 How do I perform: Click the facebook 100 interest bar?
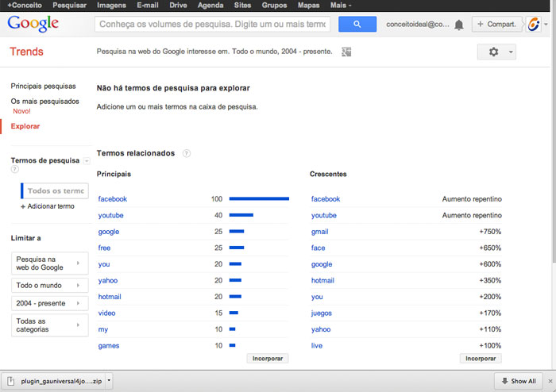(259, 199)
